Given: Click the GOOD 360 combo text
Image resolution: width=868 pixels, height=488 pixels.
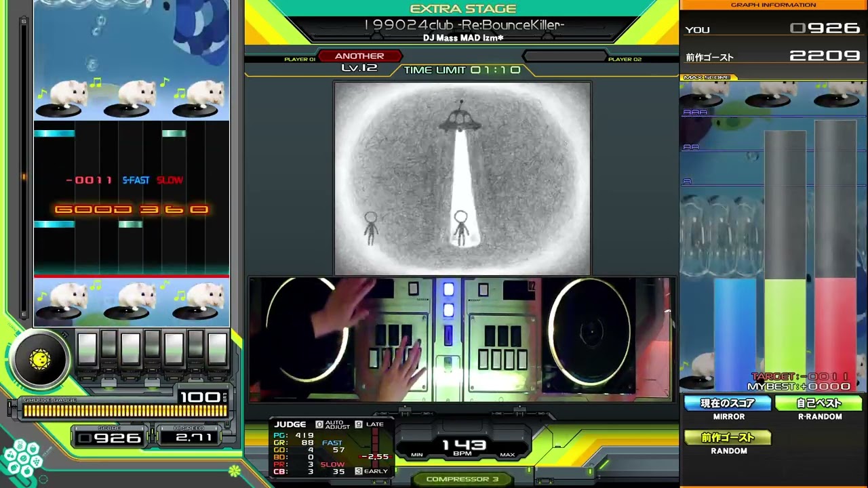Looking at the screenshot, I should click(x=131, y=209).
